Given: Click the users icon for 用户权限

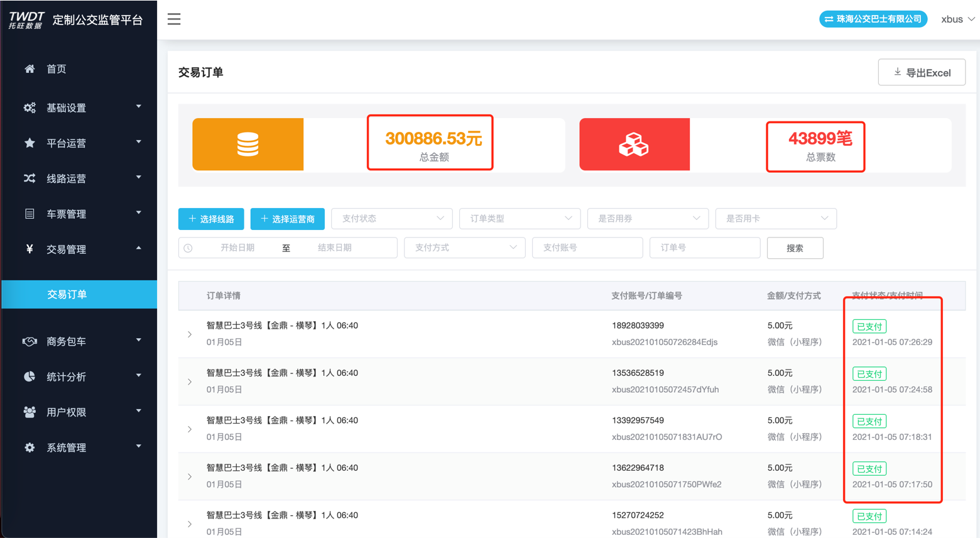Looking at the screenshot, I should (x=30, y=412).
